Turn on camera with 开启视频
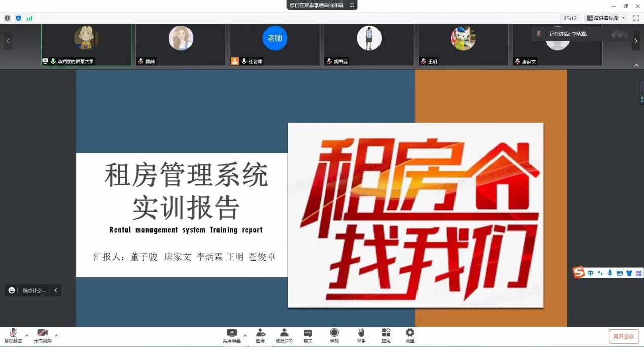The height and width of the screenshot is (347, 644). (43, 335)
